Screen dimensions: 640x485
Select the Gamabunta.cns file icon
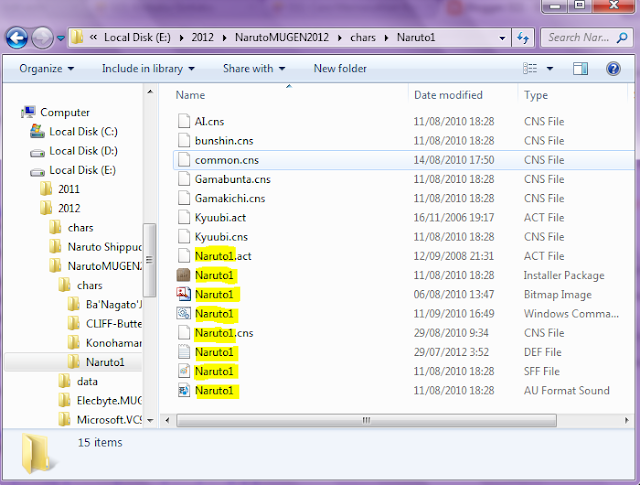pos(184,179)
